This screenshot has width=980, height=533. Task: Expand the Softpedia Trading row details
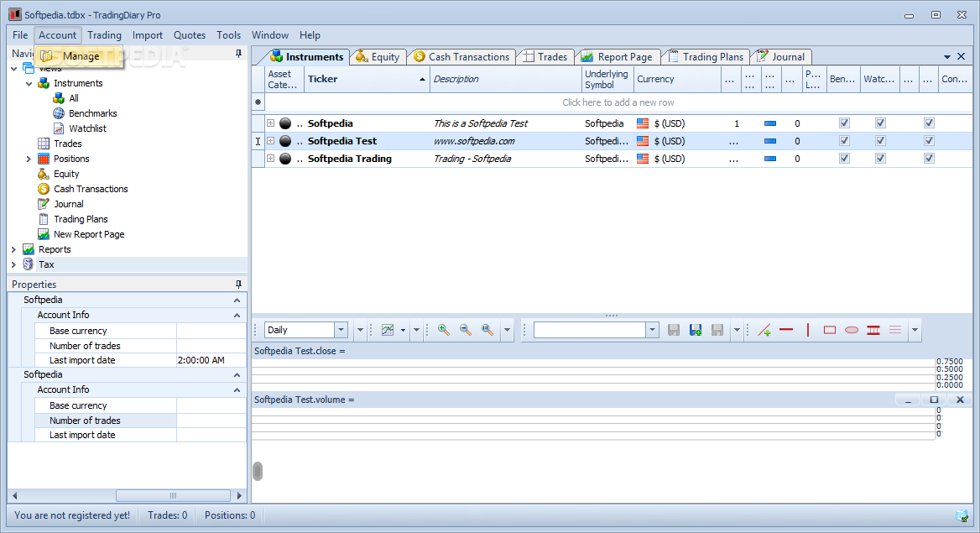click(x=271, y=159)
